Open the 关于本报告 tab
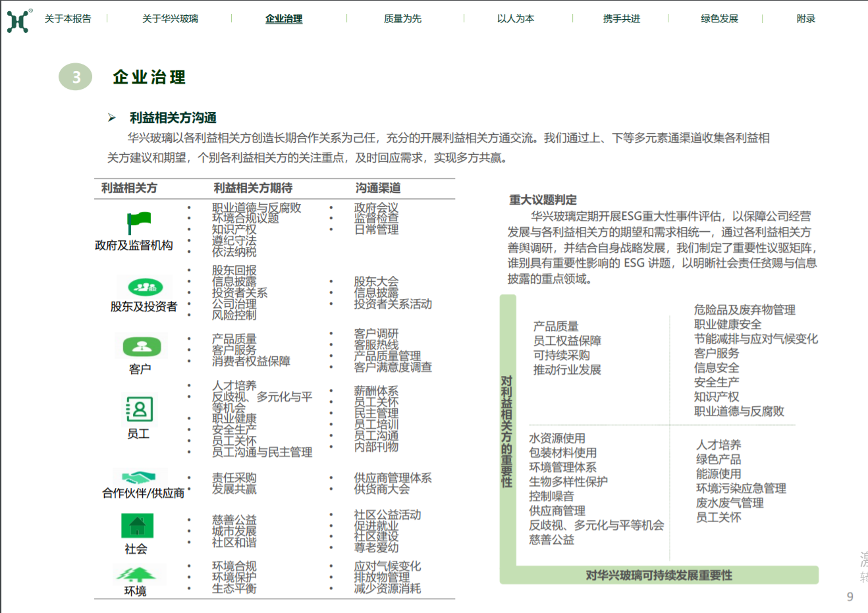The height and width of the screenshot is (613, 868). (x=68, y=18)
